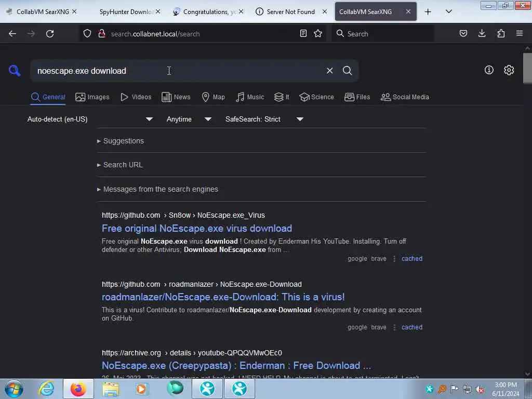
Task: Open Free original NoEscape.exe virus download result
Action: pyautogui.click(x=197, y=229)
